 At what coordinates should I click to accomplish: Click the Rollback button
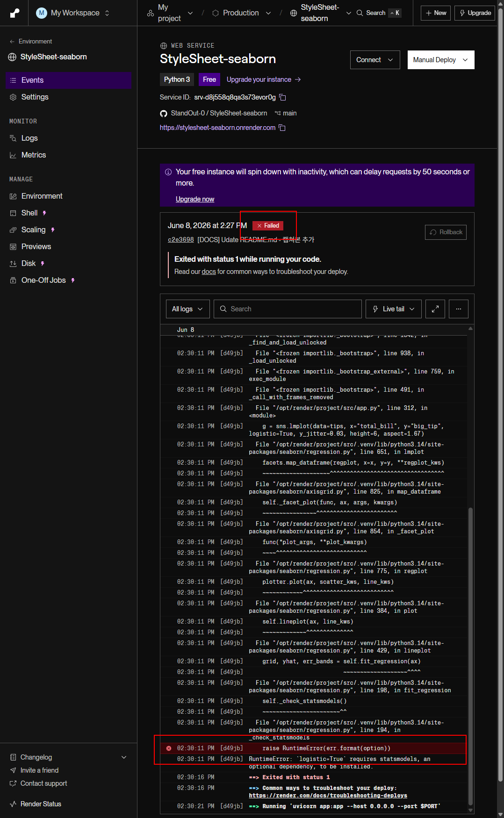pos(446,232)
